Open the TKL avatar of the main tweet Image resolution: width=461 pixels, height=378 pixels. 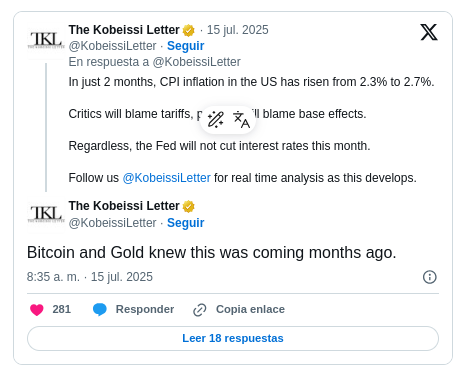pos(46,216)
